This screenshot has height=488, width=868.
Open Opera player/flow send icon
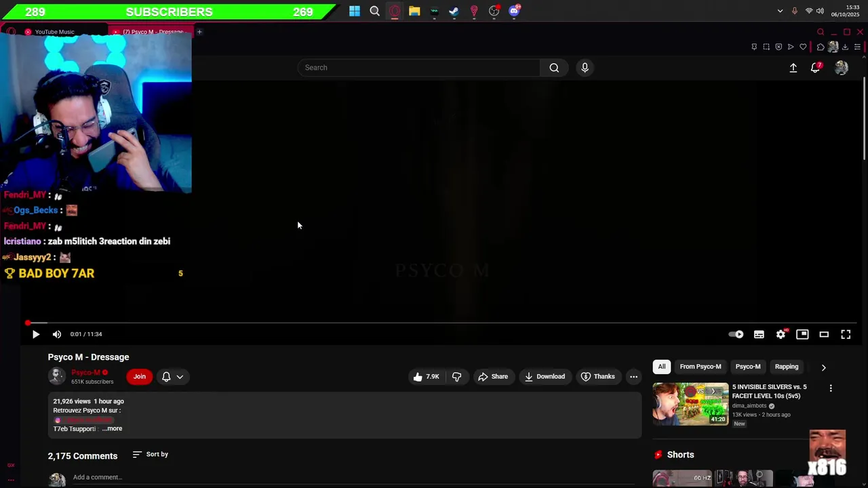coord(791,47)
